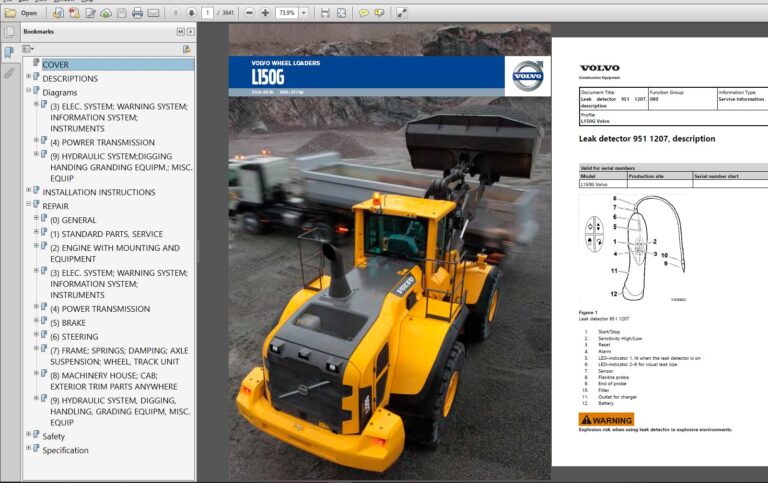Click the page number input field

pyautogui.click(x=208, y=13)
